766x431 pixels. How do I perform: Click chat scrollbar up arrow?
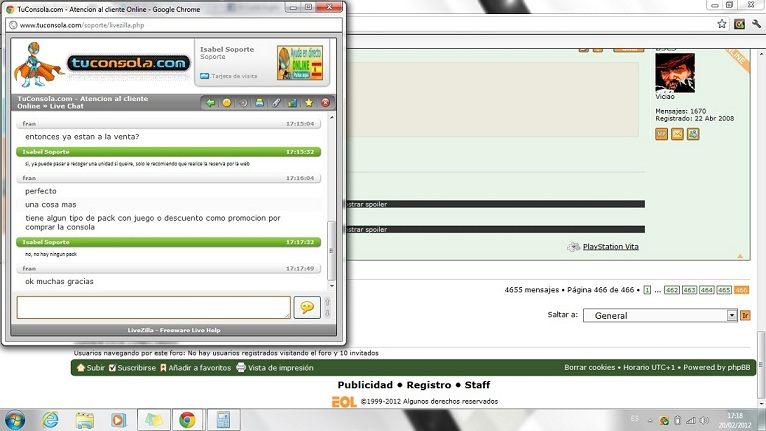point(332,117)
